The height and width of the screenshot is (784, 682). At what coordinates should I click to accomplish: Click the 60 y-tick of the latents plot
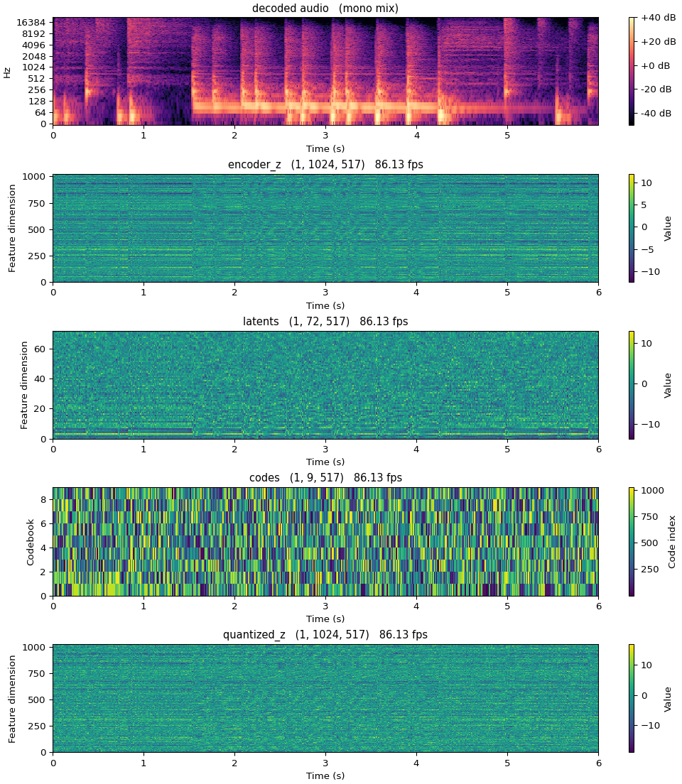pyautogui.click(x=40, y=349)
